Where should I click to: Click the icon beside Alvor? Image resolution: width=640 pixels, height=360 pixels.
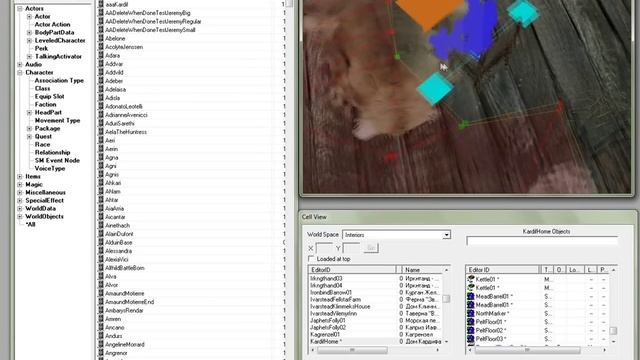(x=101, y=285)
